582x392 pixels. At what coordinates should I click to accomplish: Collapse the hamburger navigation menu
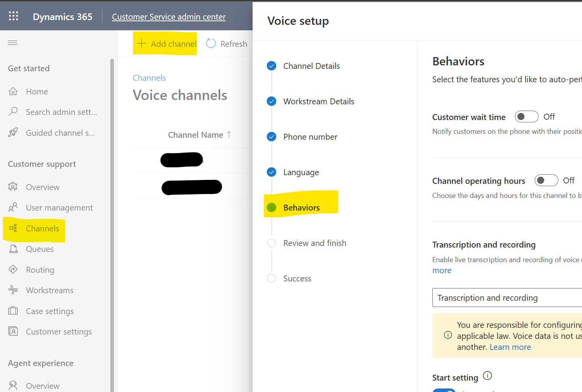tap(13, 43)
